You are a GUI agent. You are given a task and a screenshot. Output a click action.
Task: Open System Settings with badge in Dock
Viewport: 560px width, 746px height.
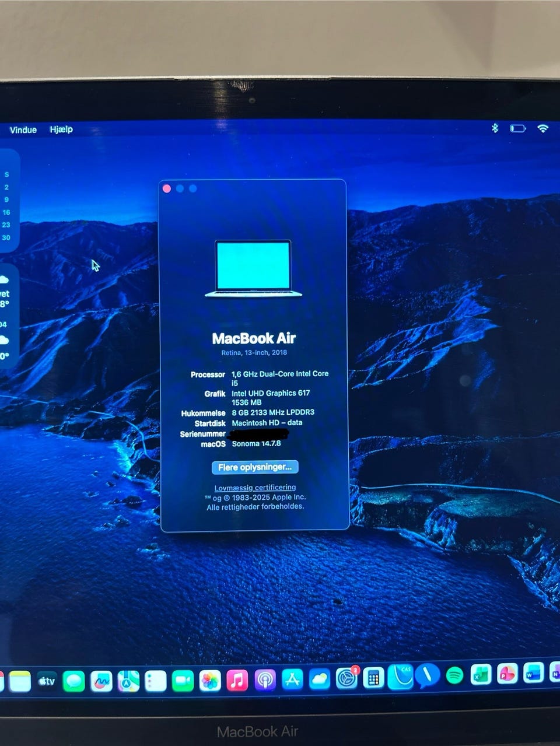tap(347, 678)
